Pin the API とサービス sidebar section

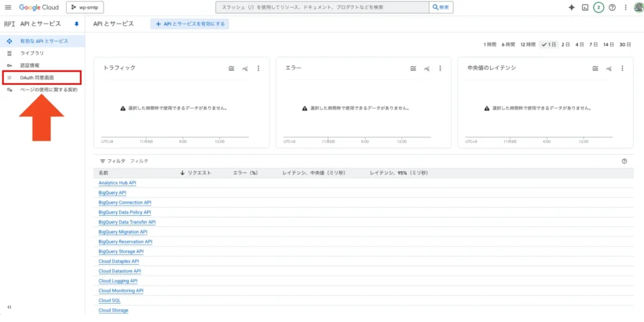click(77, 24)
